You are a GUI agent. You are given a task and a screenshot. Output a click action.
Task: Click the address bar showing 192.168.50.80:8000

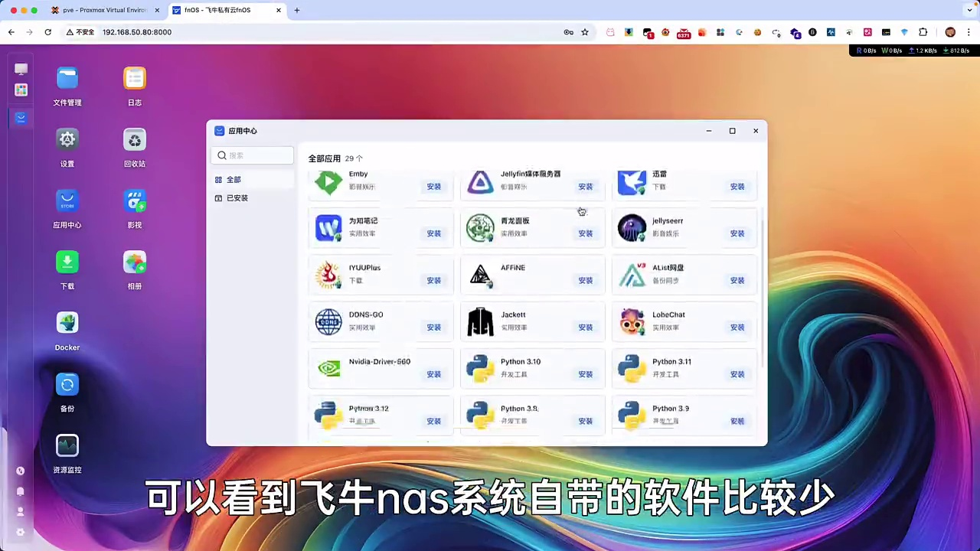point(329,32)
